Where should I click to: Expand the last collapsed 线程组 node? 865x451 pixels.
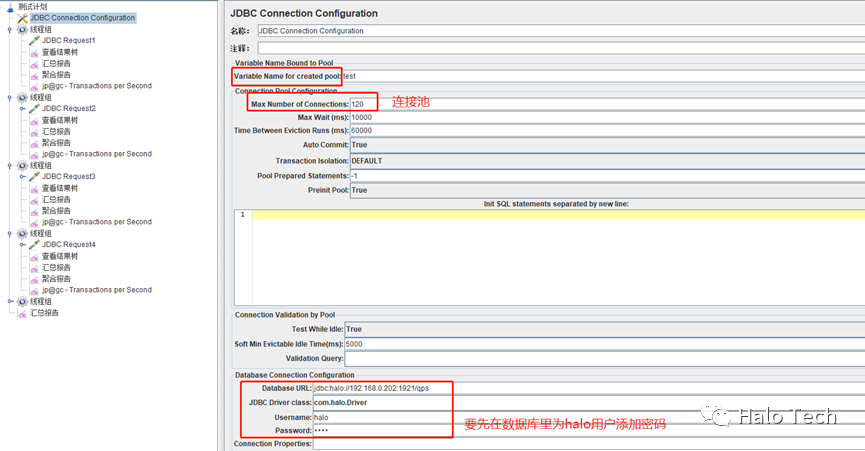10,302
